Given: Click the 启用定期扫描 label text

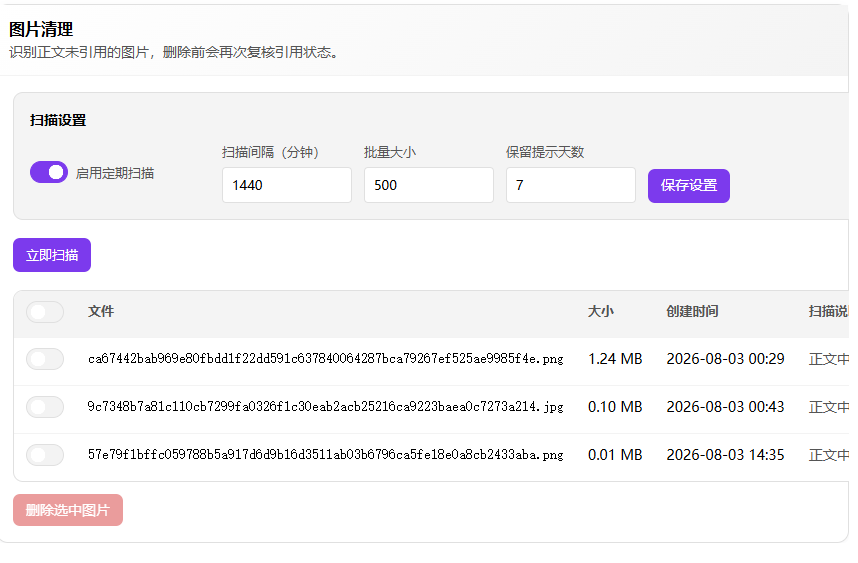Looking at the screenshot, I should tap(115, 173).
